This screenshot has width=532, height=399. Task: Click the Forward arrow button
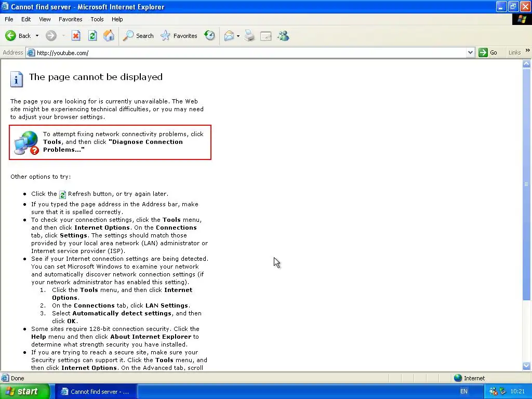[51, 36]
